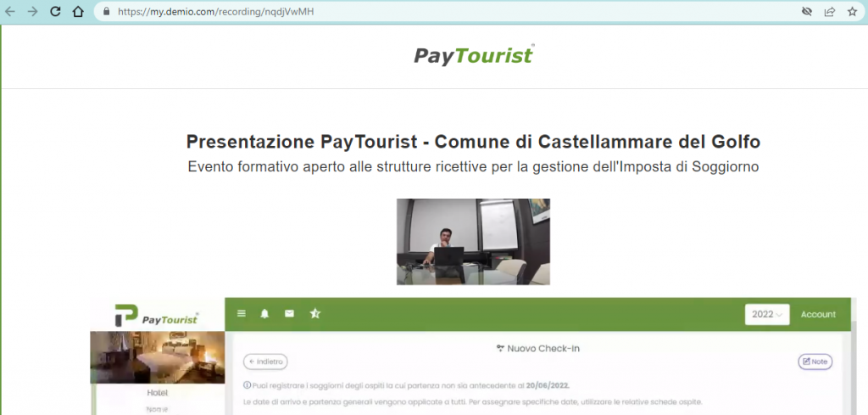
Task: Click the presenter webcam video
Action: pos(473,242)
